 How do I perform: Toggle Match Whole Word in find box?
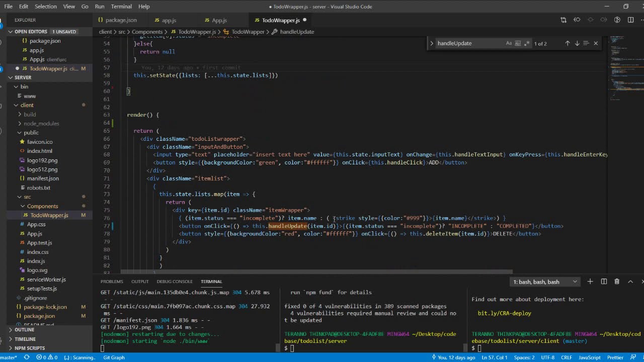[x=518, y=43]
